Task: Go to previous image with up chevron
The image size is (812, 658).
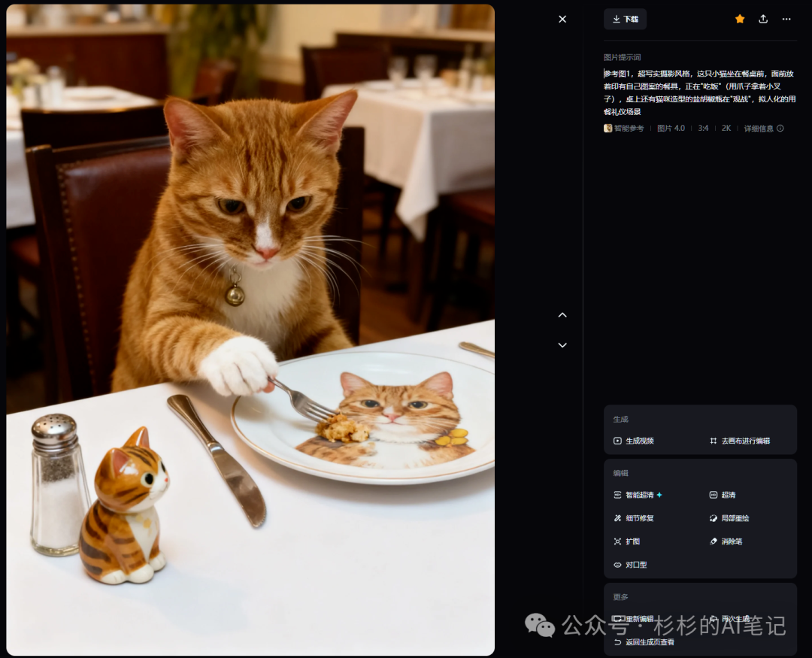Action: [562, 315]
